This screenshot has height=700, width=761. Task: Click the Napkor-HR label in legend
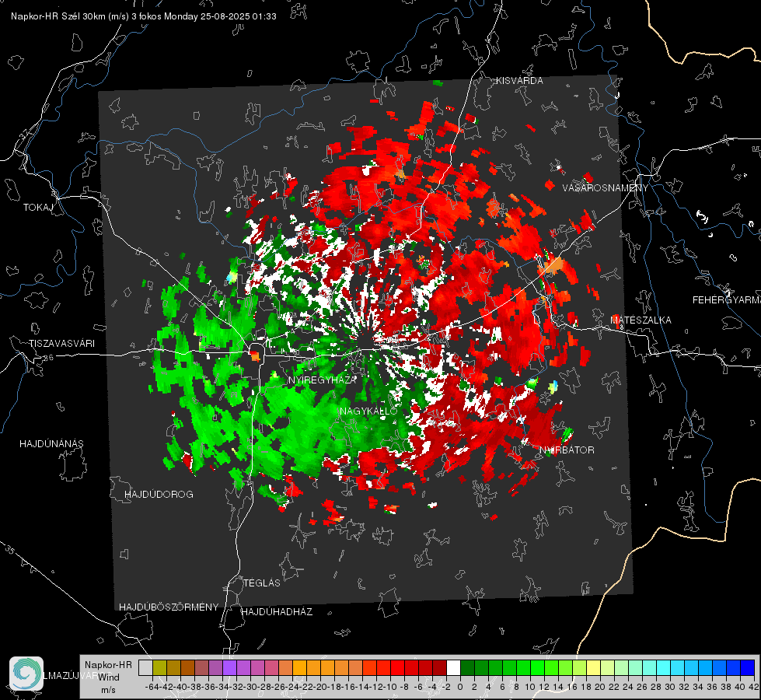pos(108,665)
